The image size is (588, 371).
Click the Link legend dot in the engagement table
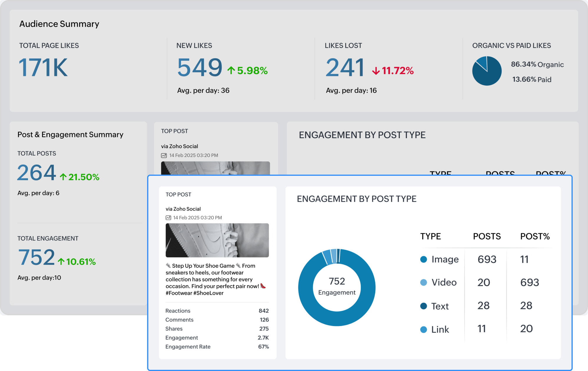pyautogui.click(x=423, y=329)
